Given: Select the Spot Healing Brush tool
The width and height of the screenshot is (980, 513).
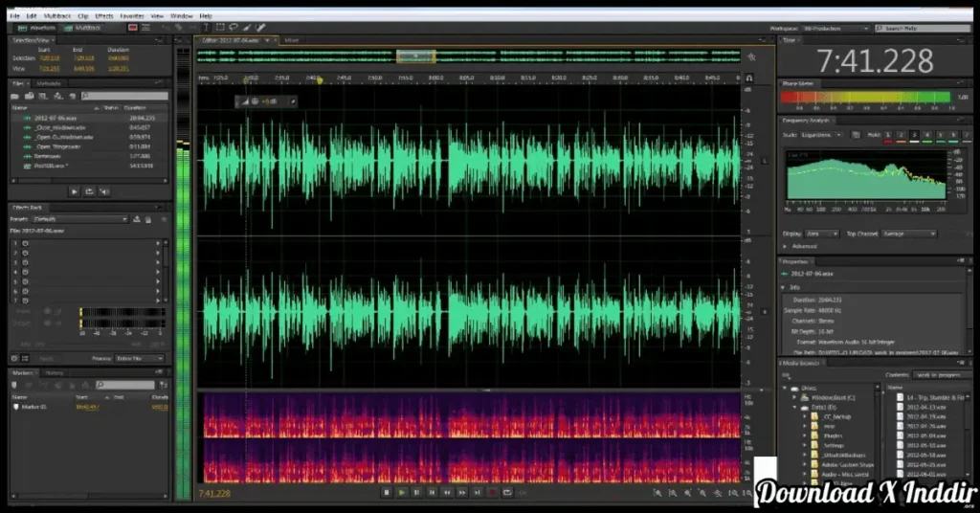Looking at the screenshot, I should (260, 28).
